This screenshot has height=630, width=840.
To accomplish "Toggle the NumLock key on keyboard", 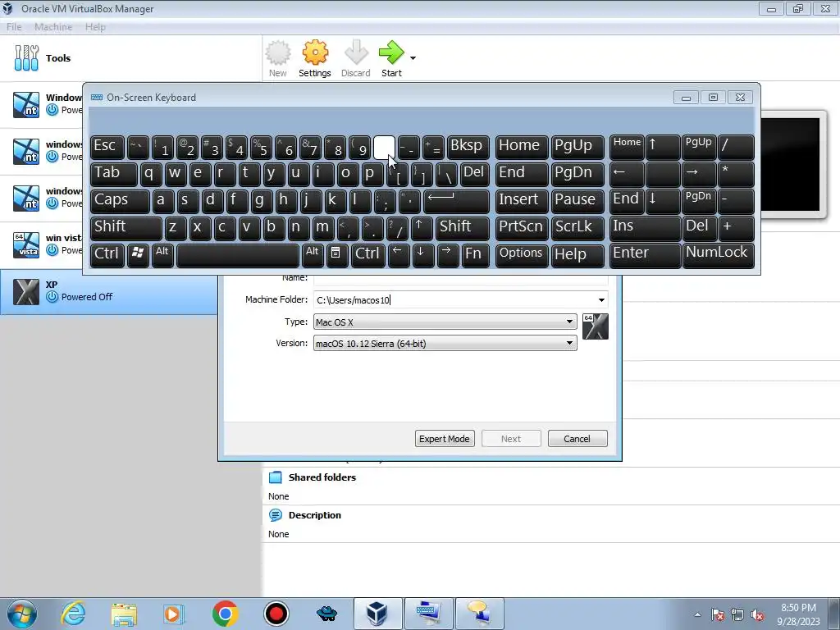I will (718, 255).
